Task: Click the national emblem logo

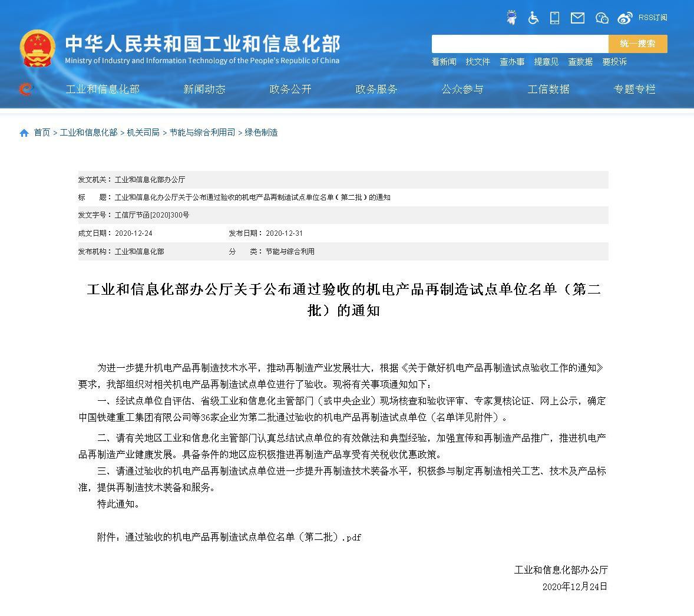Action: coord(38,48)
